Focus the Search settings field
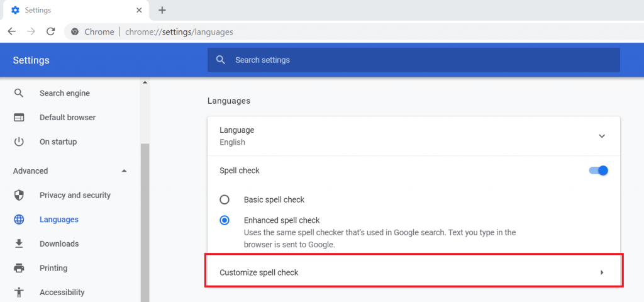Image resolution: width=644 pixels, height=302 pixels. click(414, 60)
